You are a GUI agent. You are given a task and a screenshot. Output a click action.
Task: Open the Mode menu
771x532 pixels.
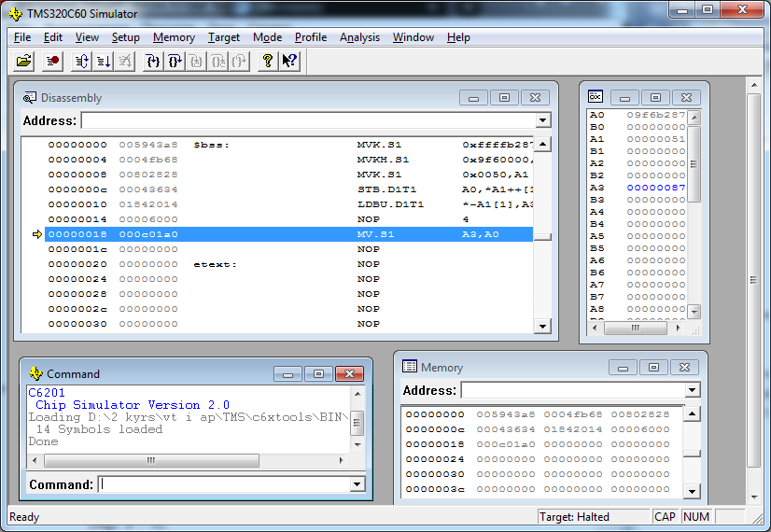click(268, 37)
